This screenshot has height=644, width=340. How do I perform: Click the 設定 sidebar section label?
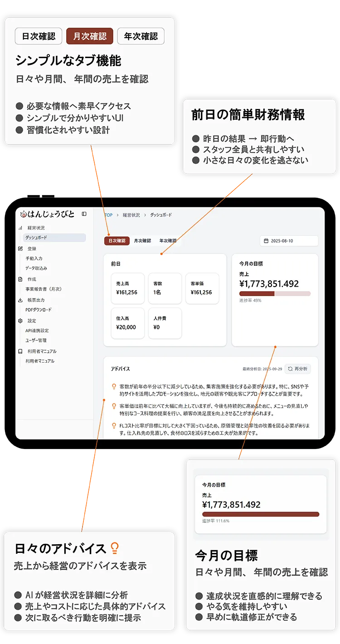(x=32, y=321)
